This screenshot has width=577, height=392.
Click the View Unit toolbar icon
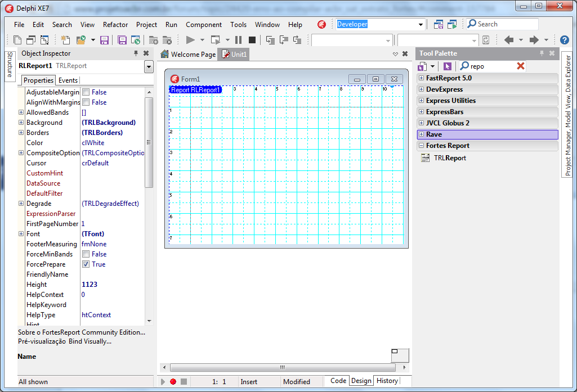tap(17, 40)
